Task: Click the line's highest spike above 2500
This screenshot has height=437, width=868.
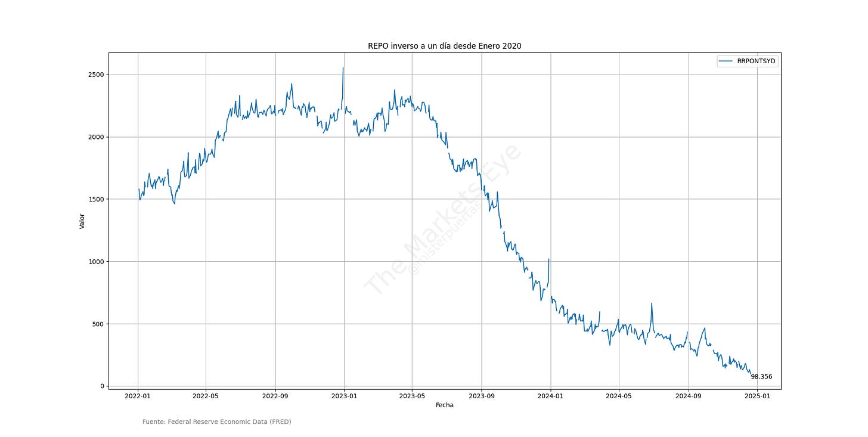Action: pyautogui.click(x=343, y=68)
